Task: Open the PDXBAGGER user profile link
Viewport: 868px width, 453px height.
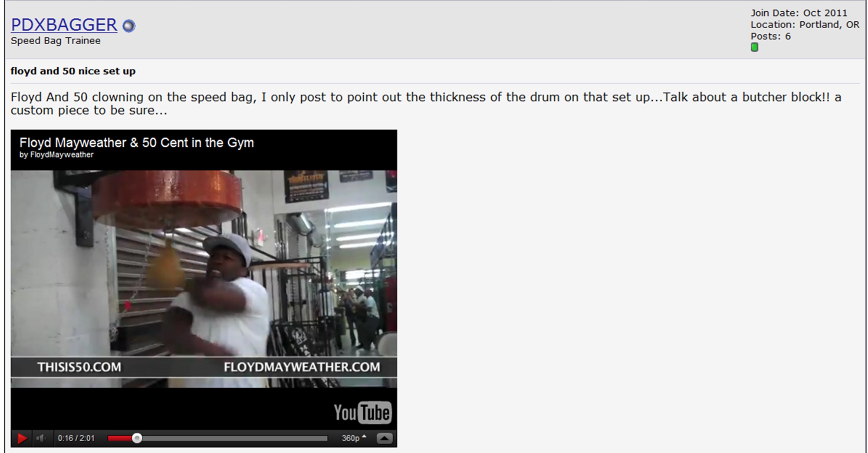Action: coord(64,25)
